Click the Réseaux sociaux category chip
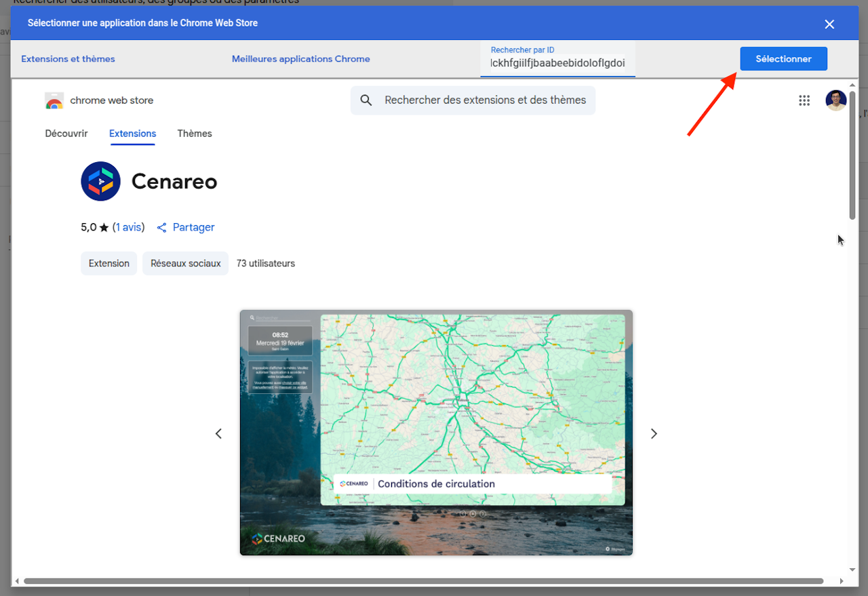Viewport: 868px width, 596px height. 185,264
